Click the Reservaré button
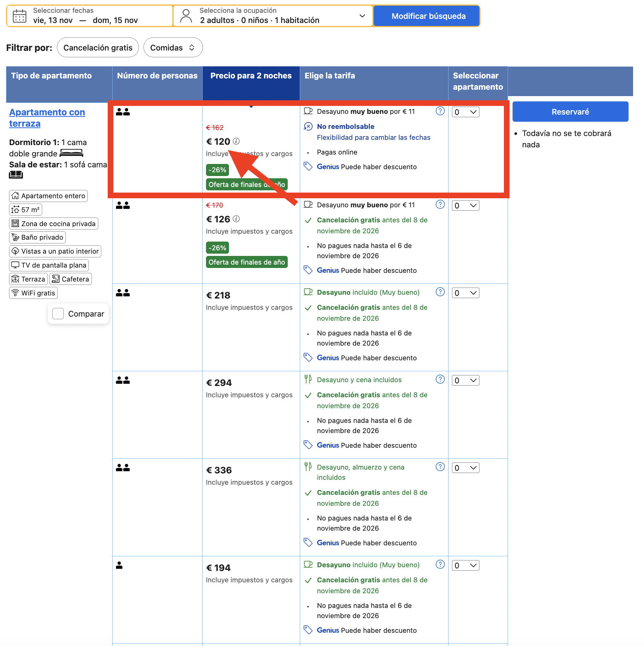This screenshot has width=644, height=646. point(570,112)
